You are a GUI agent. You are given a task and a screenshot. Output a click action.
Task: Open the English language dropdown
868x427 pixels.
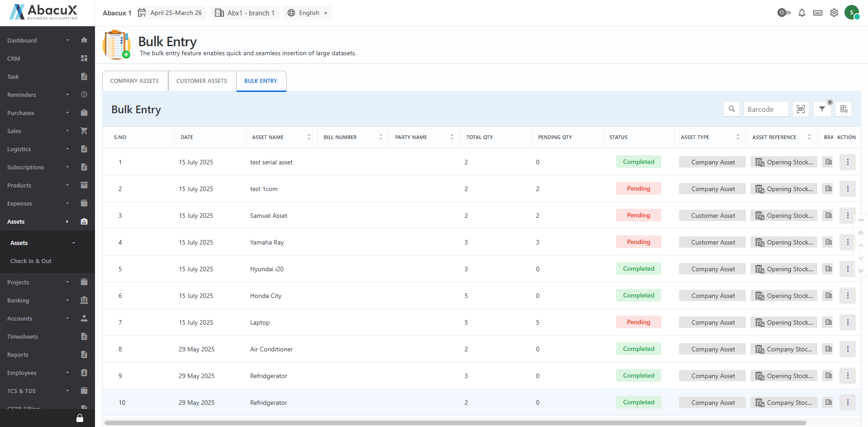(x=308, y=13)
